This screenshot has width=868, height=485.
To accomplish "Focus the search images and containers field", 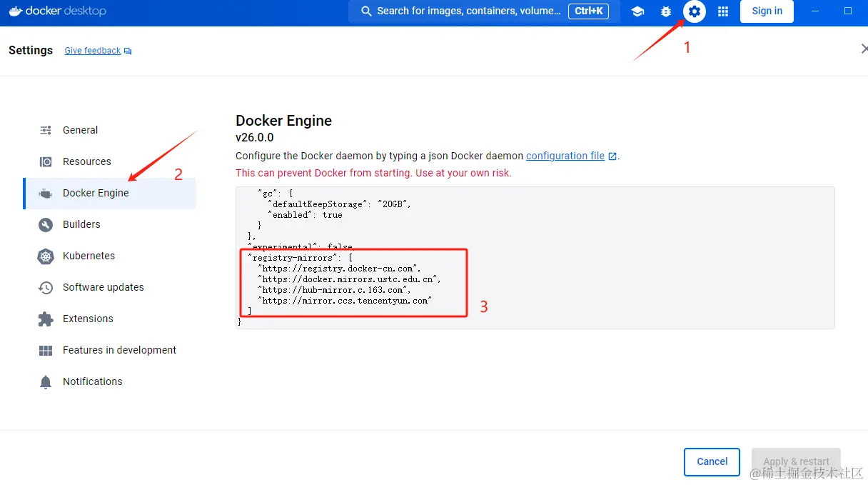I will coord(484,11).
